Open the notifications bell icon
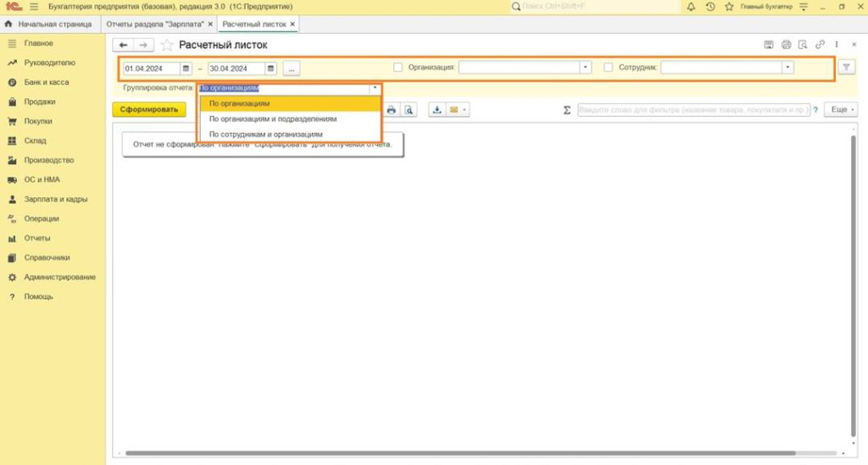 point(691,7)
